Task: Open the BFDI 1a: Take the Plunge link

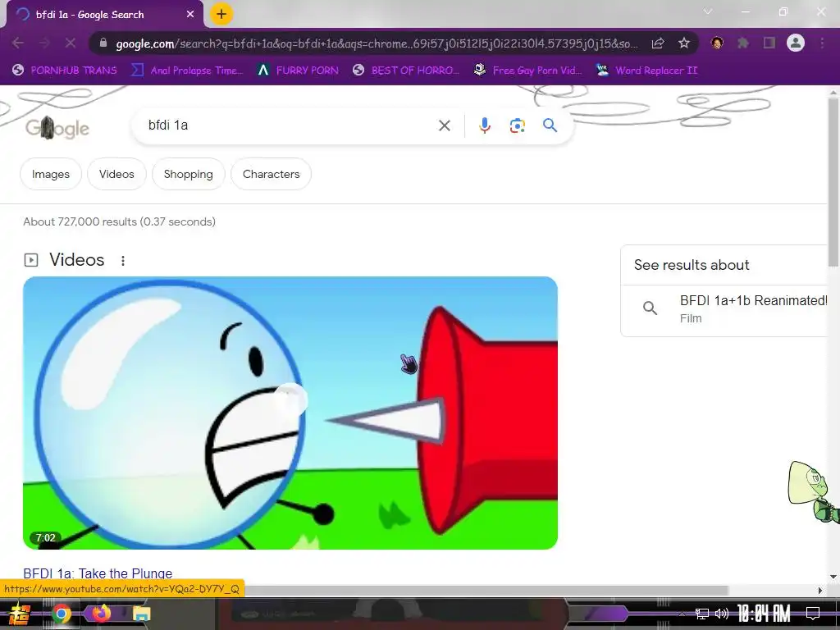Action: (x=98, y=573)
